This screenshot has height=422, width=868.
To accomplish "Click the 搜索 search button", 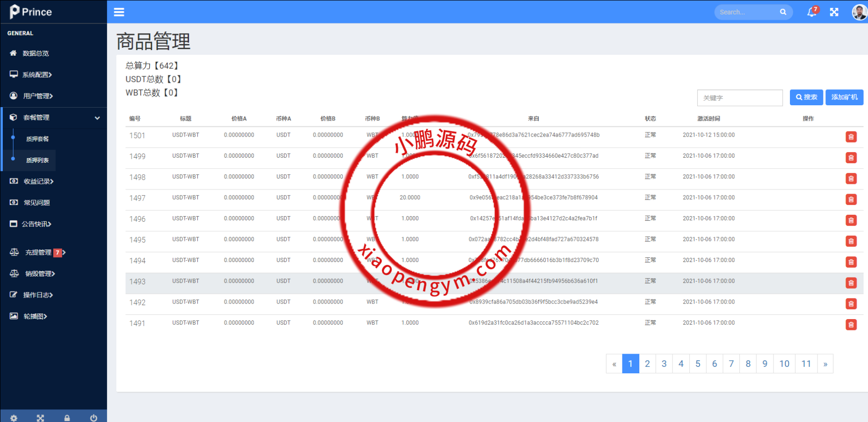I will click(x=806, y=97).
